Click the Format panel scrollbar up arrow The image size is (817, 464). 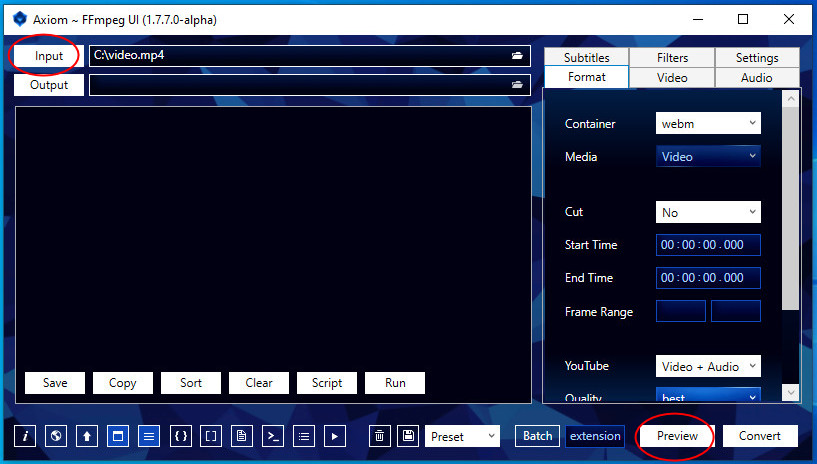(x=791, y=98)
